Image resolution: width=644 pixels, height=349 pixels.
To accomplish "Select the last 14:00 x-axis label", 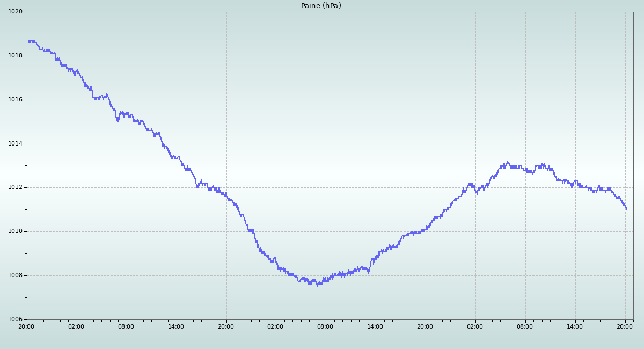I will coord(575,326).
